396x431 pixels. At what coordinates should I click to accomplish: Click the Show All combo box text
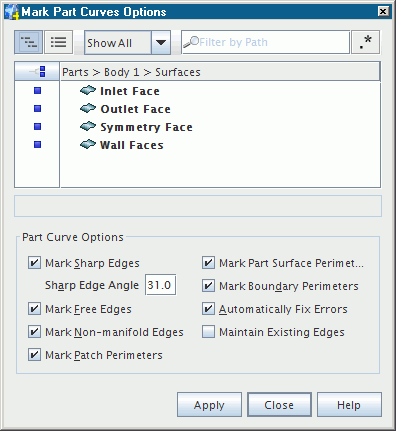pyautogui.click(x=109, y=43)
